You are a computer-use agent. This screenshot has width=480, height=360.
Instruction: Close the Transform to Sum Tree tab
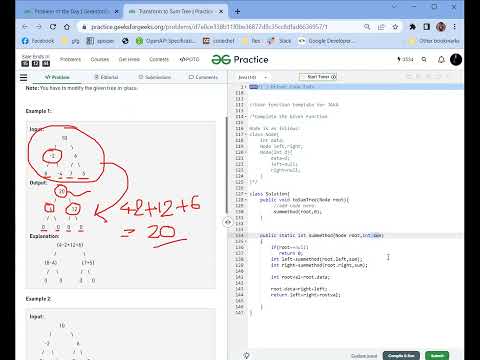point(221,12)
